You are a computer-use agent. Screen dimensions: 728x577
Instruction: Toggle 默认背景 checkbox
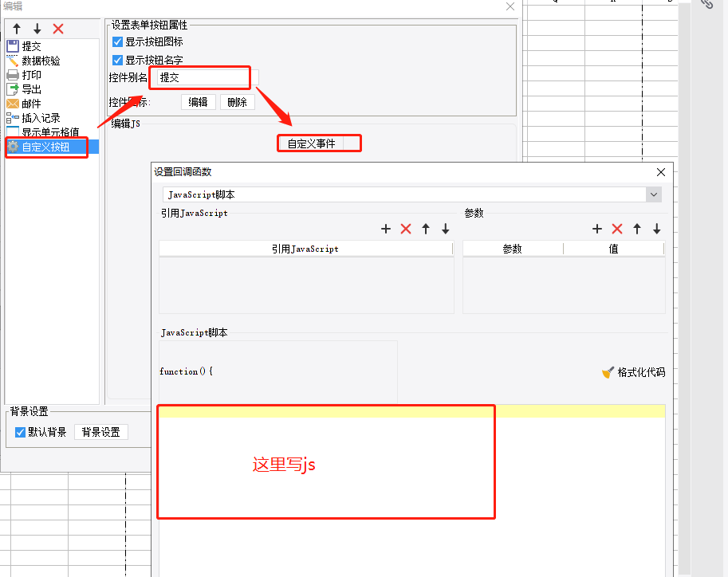coord(20,432)
